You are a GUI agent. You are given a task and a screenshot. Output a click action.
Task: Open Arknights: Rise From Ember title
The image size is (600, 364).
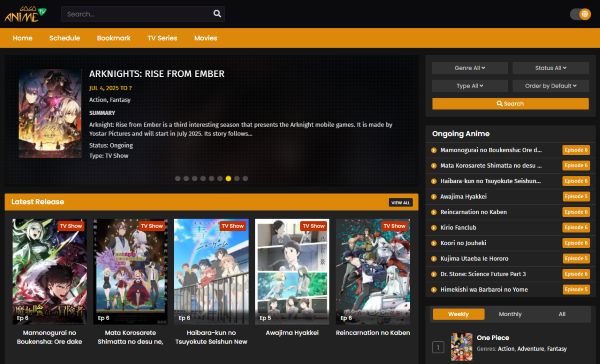[x=157, y=74]
